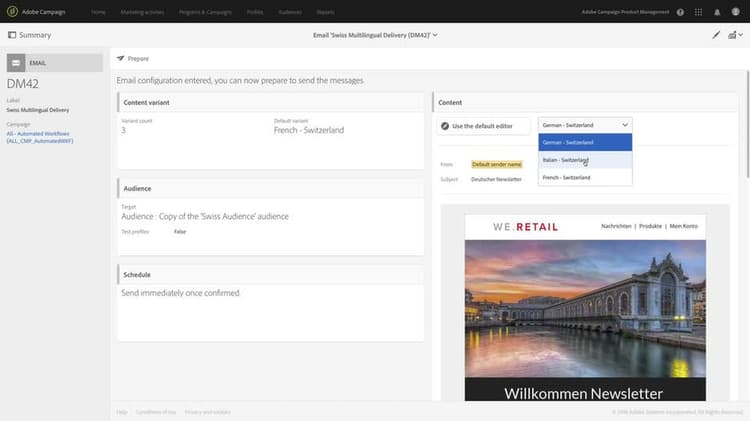The image size is (750, 421).
Task: Open the Home menu
Action: coord(98,12)
